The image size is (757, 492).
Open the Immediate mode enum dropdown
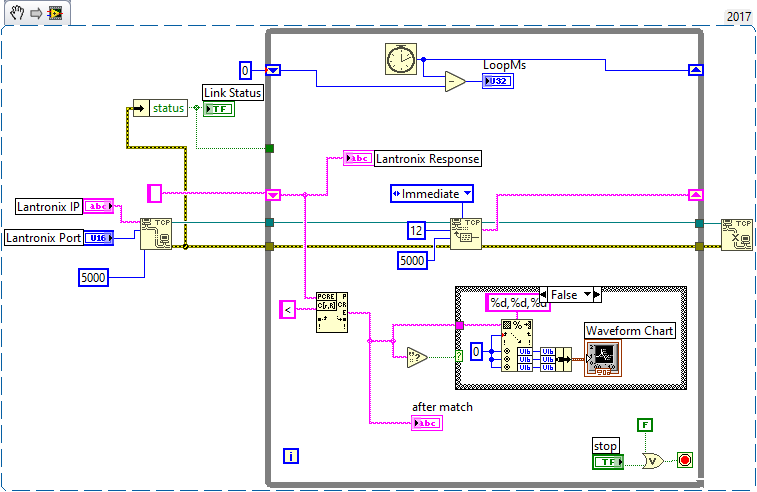click(431, 192)
